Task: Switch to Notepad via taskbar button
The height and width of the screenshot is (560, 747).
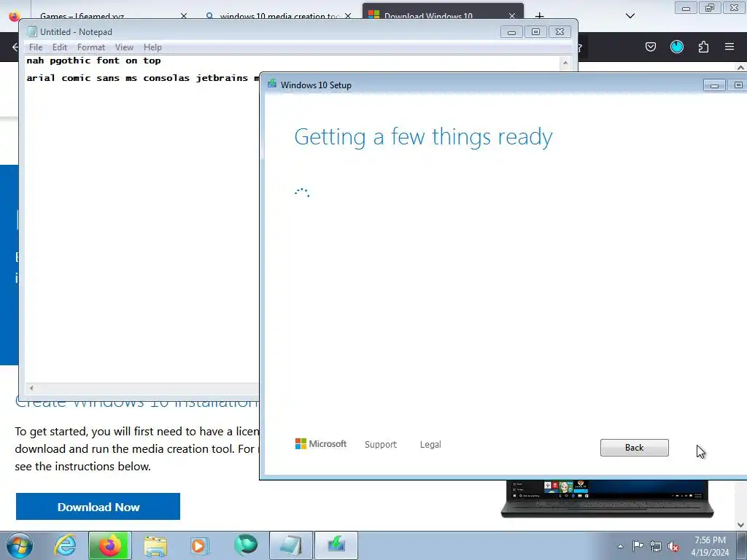Action: [x=291, y=545]
